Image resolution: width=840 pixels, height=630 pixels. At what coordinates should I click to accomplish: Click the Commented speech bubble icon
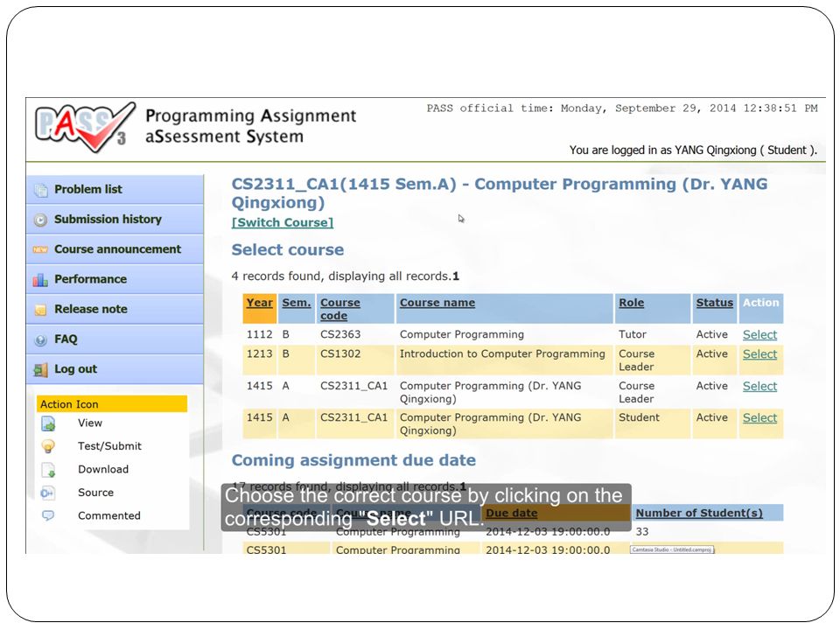48,516
